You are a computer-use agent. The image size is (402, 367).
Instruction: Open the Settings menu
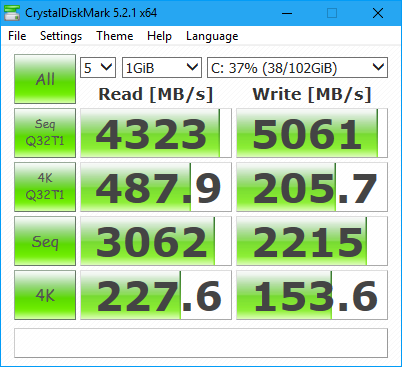click(x=61, y=36)
